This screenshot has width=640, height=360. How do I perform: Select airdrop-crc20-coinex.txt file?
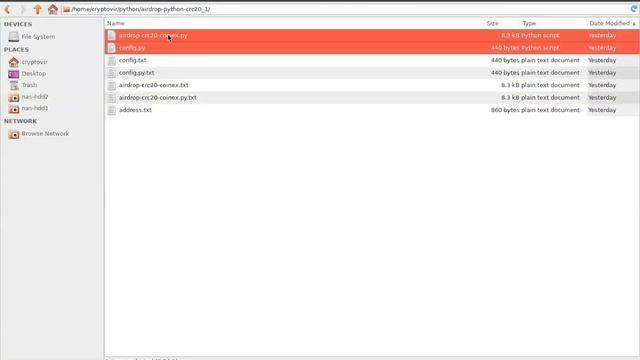coord(372,85)
